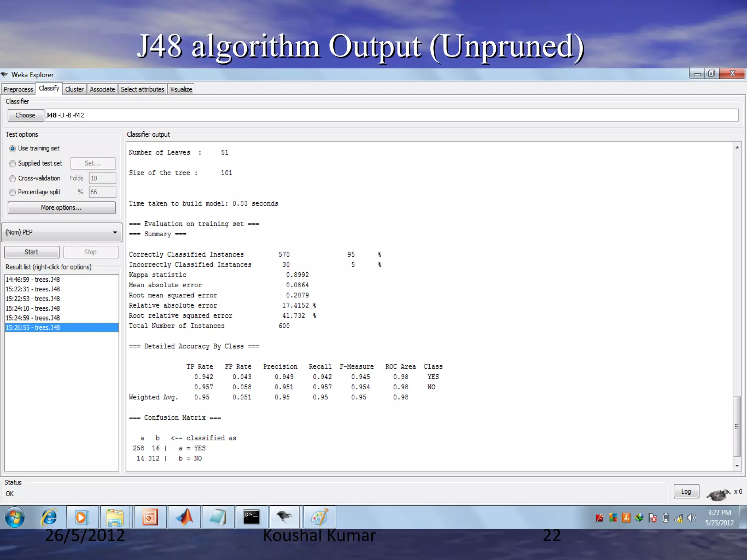Click the Kappa statistic value 0.8992
The height and width of the screenshot is (560, 747).
click(x=297, y=275)
